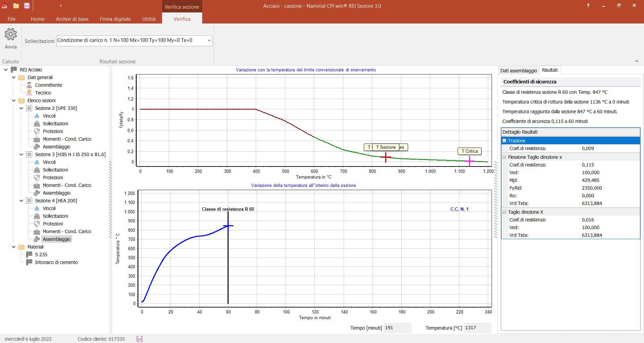Open the Firma digitale ribbon tab
This screenshot has width=644, height=343.
pos(115,19)
